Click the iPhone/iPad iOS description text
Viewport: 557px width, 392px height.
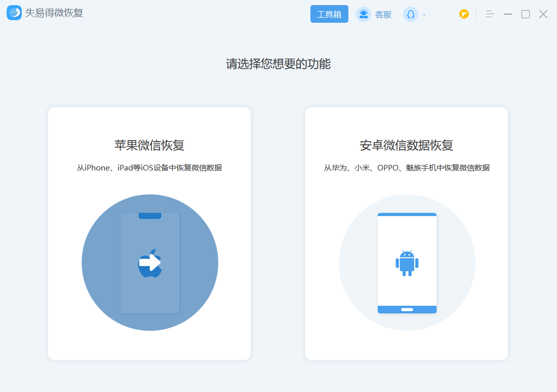[149, 168]
